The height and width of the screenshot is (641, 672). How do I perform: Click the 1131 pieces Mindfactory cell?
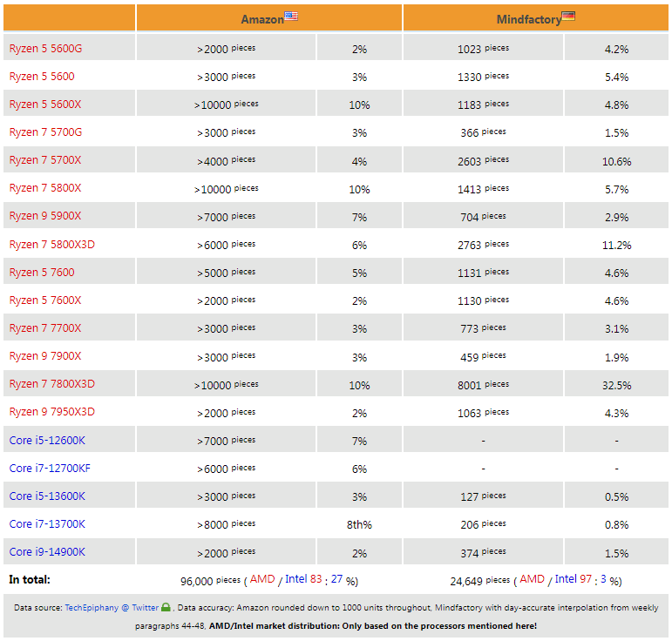click(483, 273)
